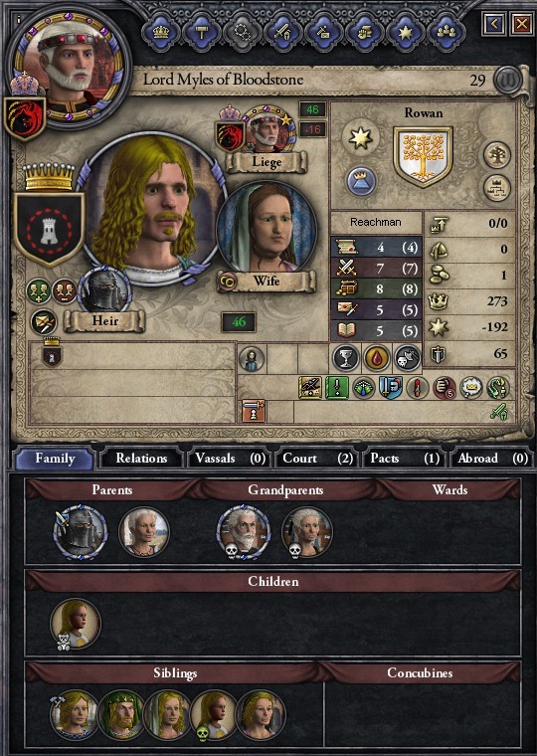Click the red blood-drop icon

coord(376,358)
